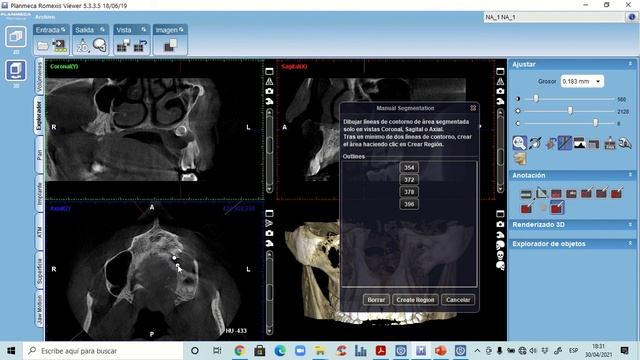The width and height of the screenshot is (640, 360).
Task: Click the skull export icon under Salida
Action: coord(100,45)
